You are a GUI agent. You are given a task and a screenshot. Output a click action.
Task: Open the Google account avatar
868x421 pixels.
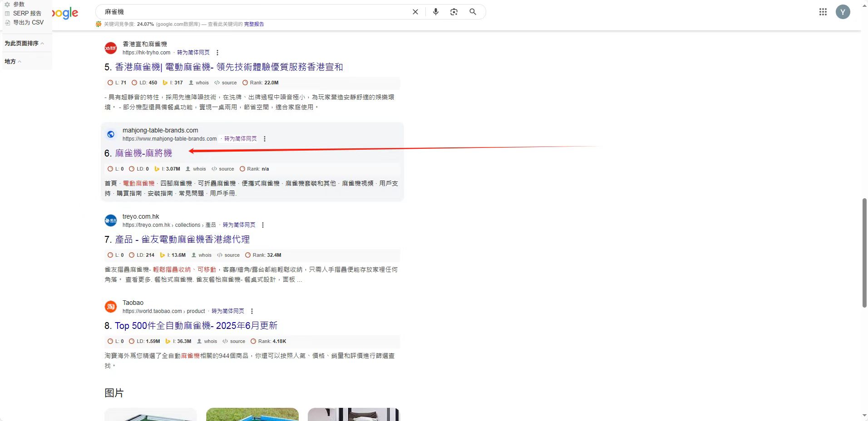(843, 12)
